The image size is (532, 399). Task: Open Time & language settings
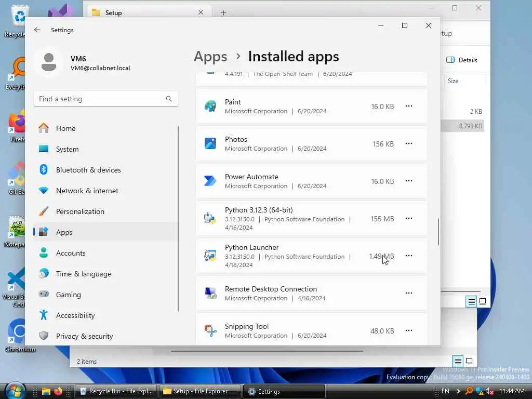pos(105,274)
